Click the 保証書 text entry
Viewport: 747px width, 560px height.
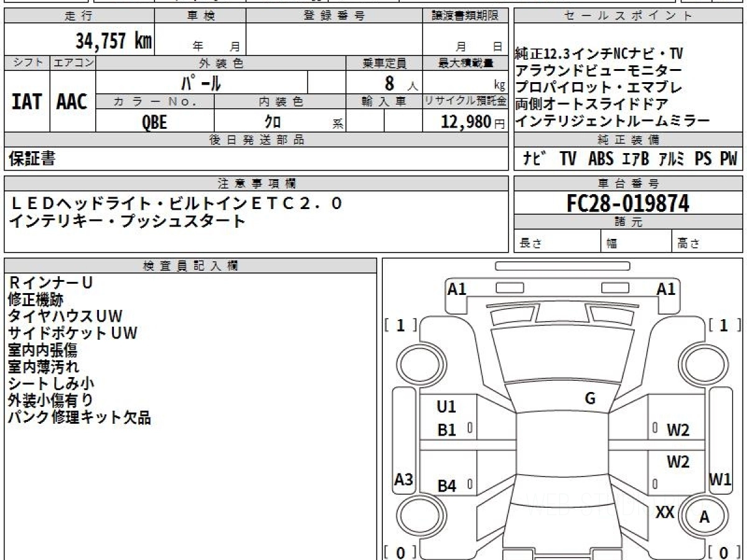point(32,159)
